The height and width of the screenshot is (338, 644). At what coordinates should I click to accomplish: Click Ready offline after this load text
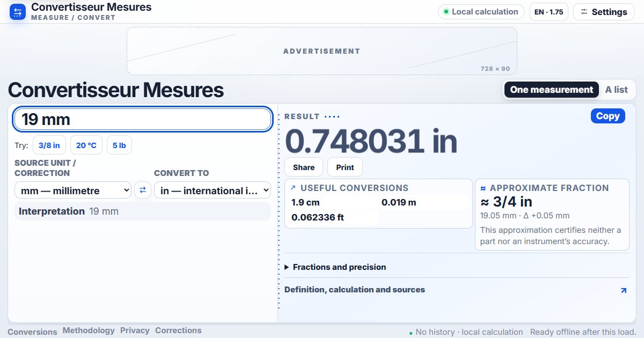[583, 332]
